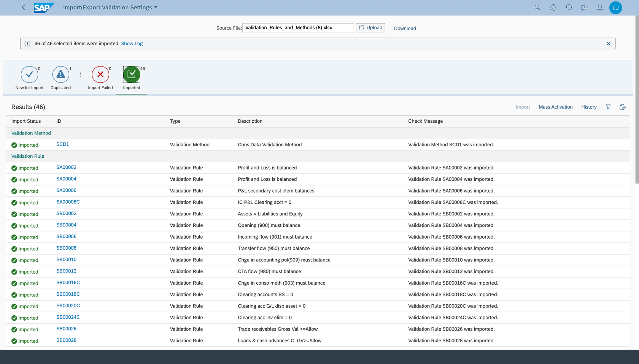Click Mass Activation
This screenshot has height=364, width=639.
coord(555,107)
